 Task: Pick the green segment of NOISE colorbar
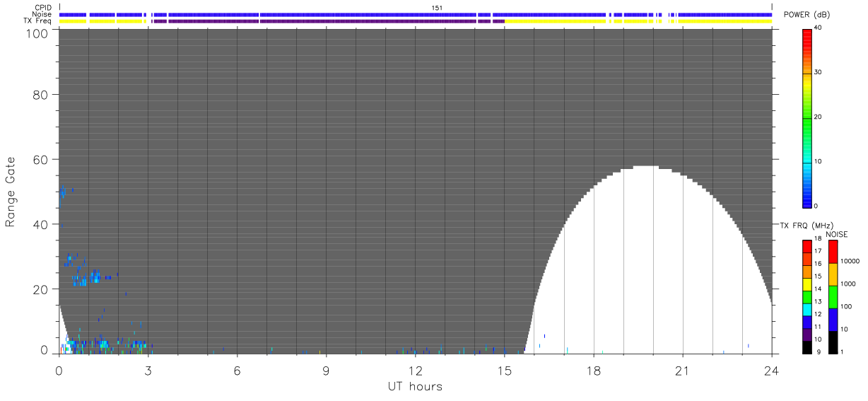pyautogui.click(x=833, y=296)
